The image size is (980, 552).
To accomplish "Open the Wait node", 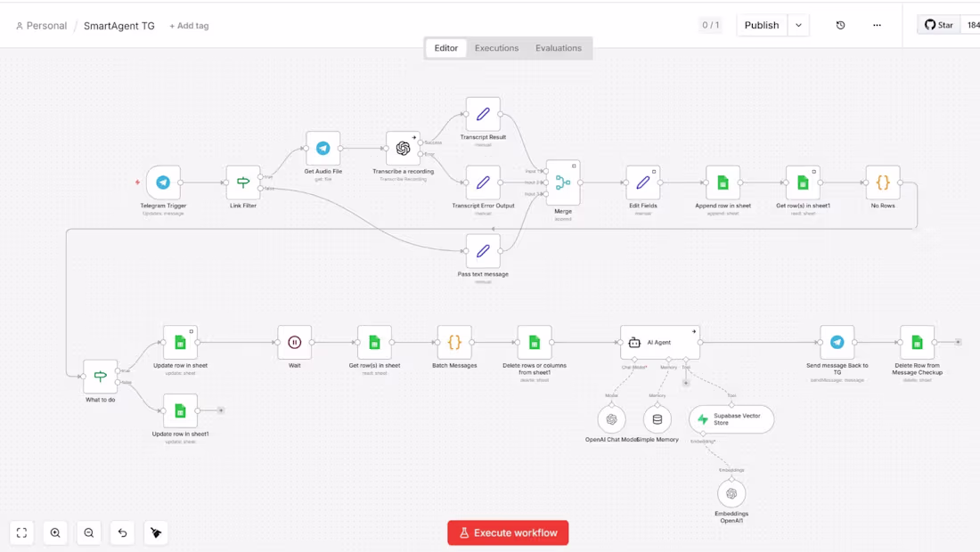I will pyautogui.click(x=294, y=342).
